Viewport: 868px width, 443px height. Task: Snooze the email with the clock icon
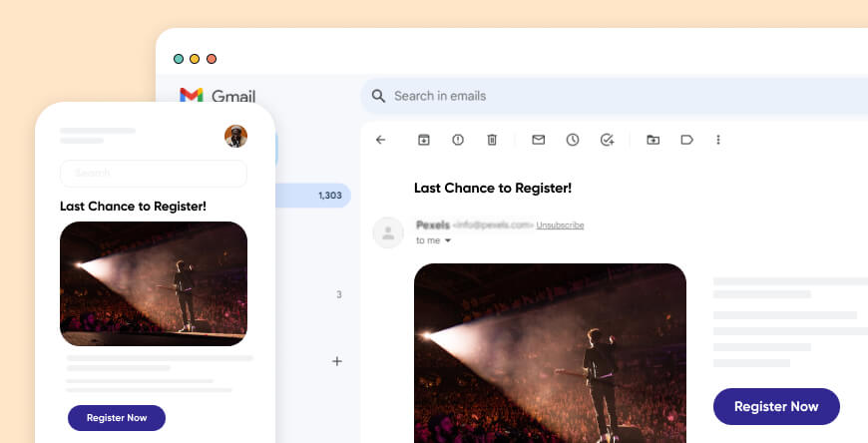click(573, 140)
